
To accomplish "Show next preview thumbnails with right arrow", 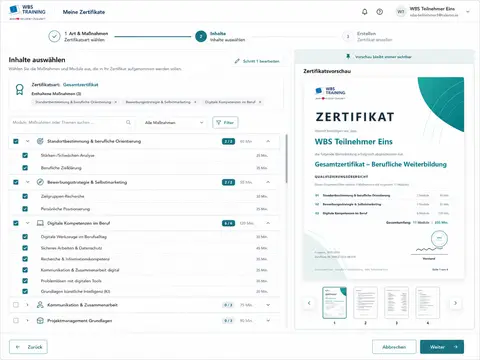I will [x=455, y=303].
